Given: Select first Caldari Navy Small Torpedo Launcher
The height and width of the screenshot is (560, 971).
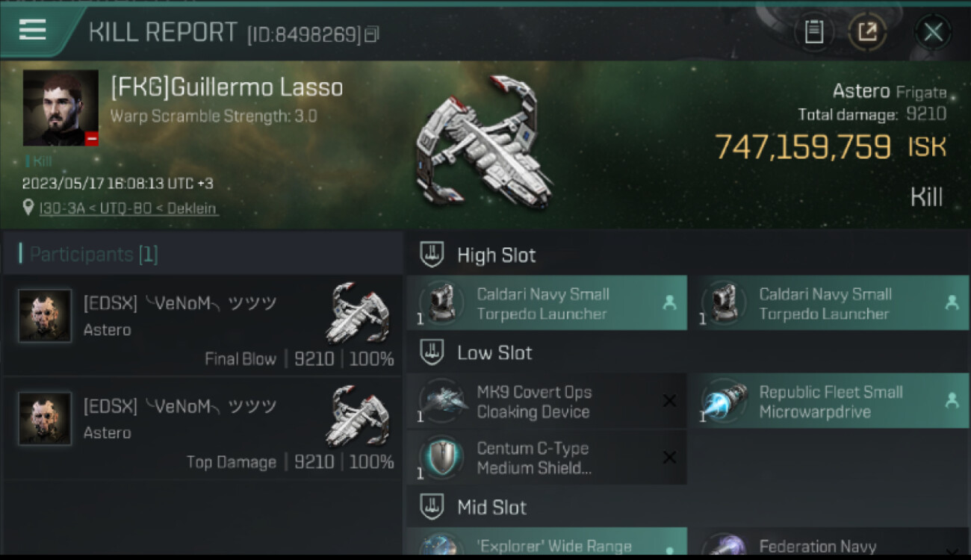Looking at the screenshot, I should coord(547,303).
